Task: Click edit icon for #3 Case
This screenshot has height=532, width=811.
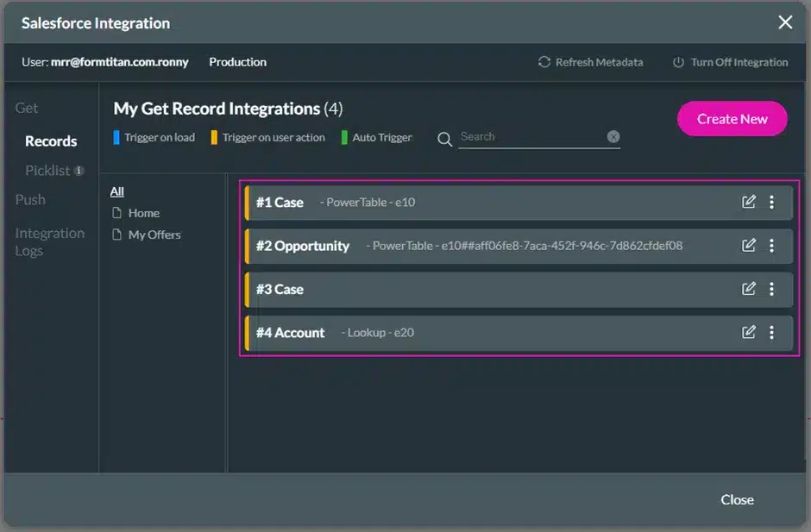Action: click(x=749, y=289)
